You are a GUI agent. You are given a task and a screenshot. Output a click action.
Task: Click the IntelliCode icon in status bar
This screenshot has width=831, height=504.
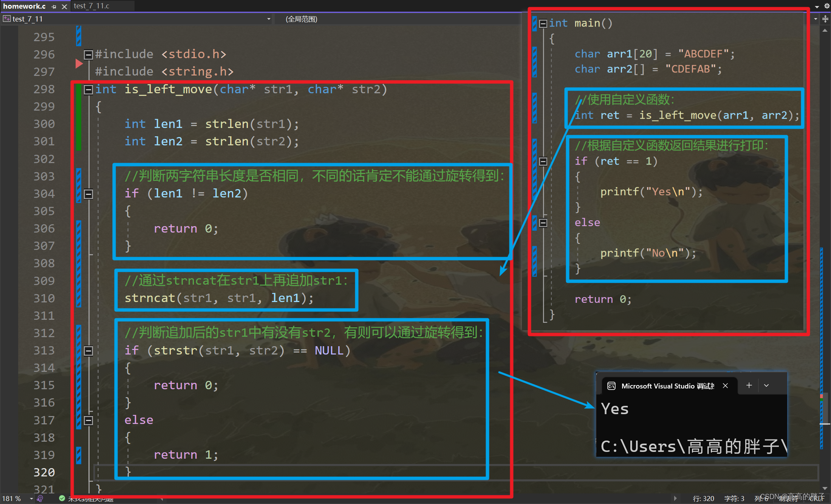coord(40,499)
